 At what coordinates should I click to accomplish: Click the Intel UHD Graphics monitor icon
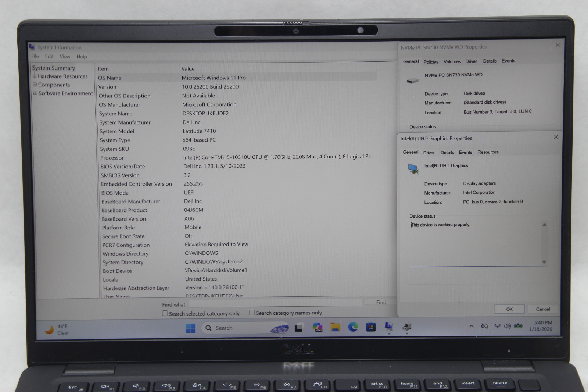[x=413, y=169]
